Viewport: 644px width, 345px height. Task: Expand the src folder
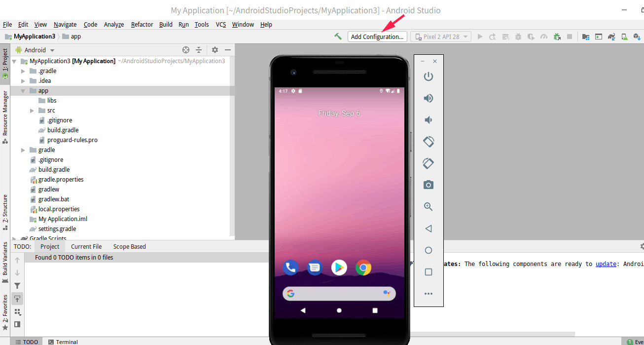click(x=32, y=111)
